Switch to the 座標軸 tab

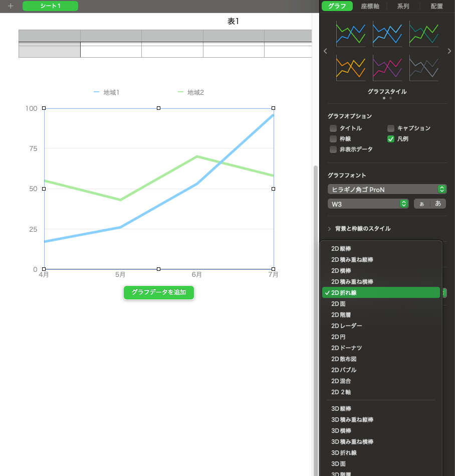click(370, 7)
